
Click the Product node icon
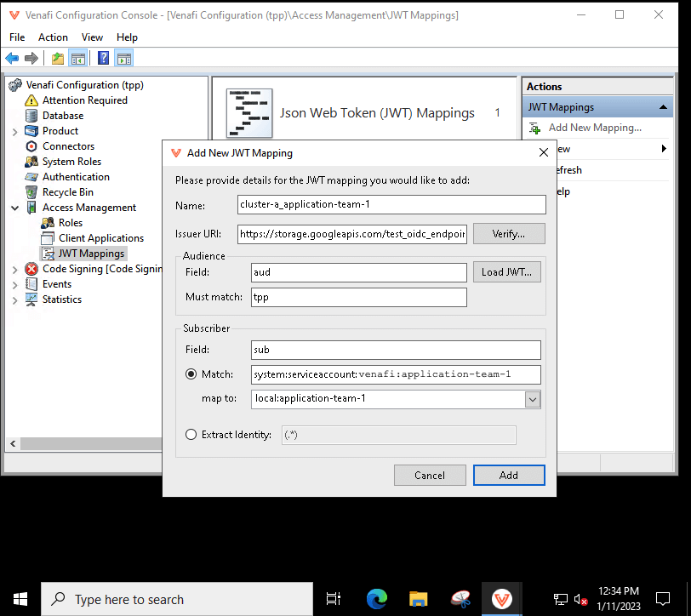click(x=31, y=131)
